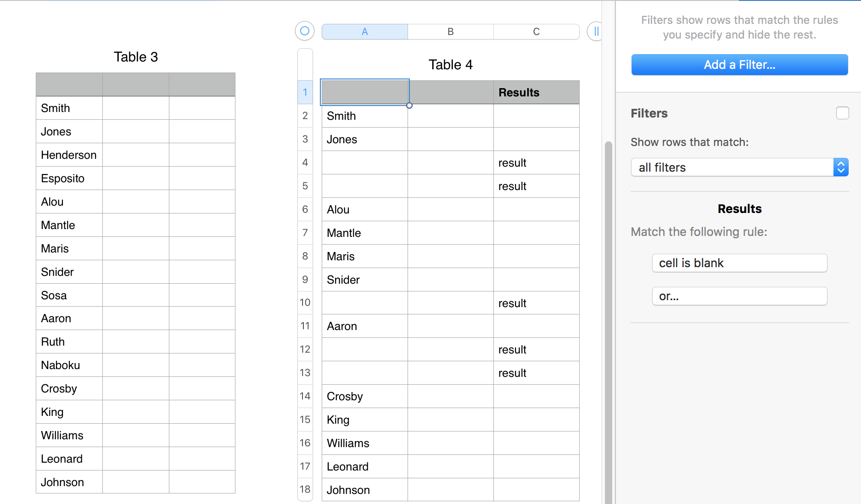The image size is (861, 504).
Task: Select row 10 header in Table 4
Action: (305, 302)
